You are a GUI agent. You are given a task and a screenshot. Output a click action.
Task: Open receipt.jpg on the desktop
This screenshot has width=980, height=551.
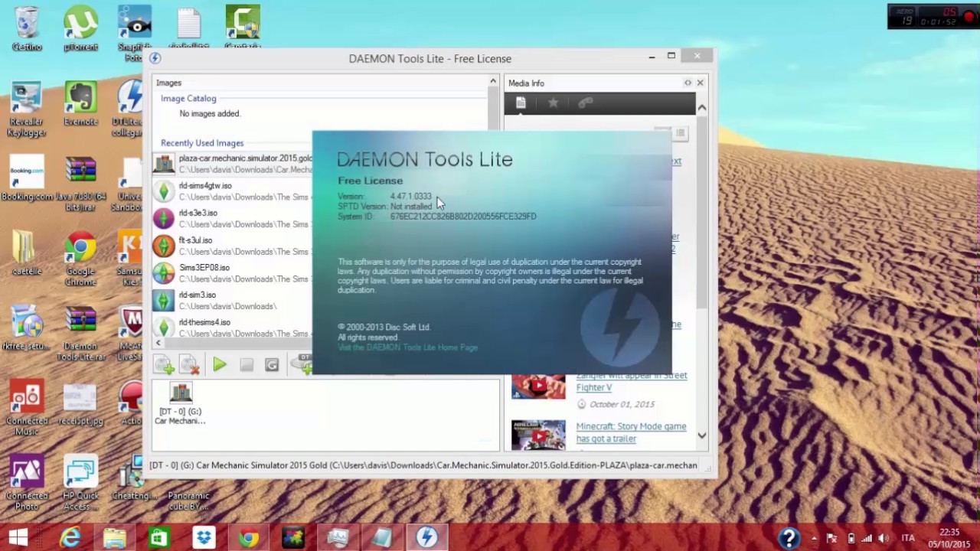pos(80,403)
